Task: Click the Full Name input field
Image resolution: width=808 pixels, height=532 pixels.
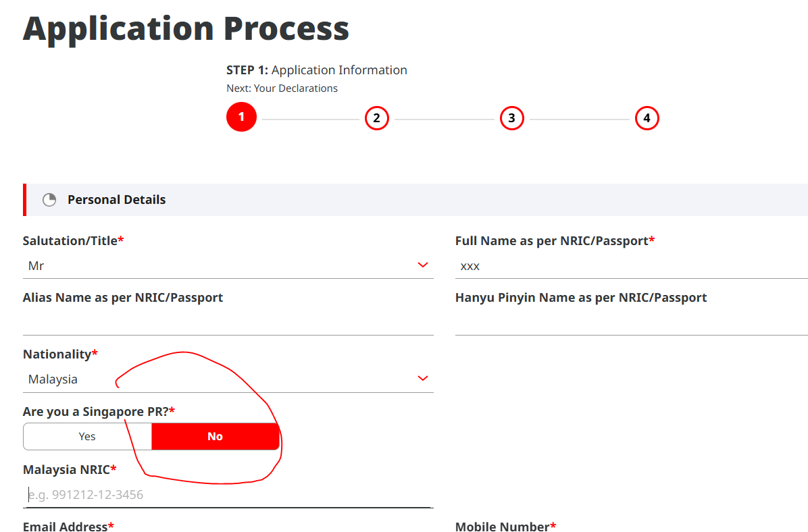Action: (x=631, y=266)
